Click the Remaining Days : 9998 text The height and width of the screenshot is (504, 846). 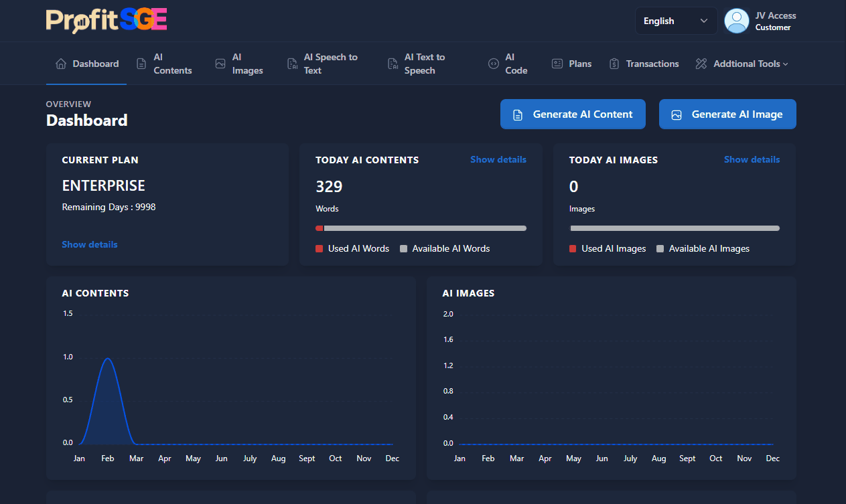click(109, 207)
